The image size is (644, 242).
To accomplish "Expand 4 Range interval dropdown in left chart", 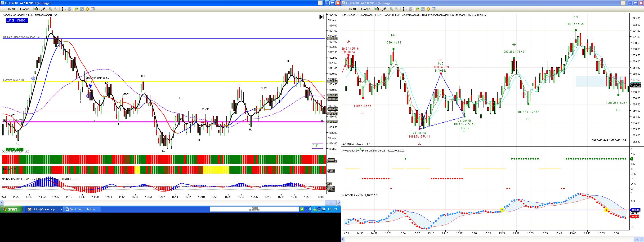I will [26, 9].
